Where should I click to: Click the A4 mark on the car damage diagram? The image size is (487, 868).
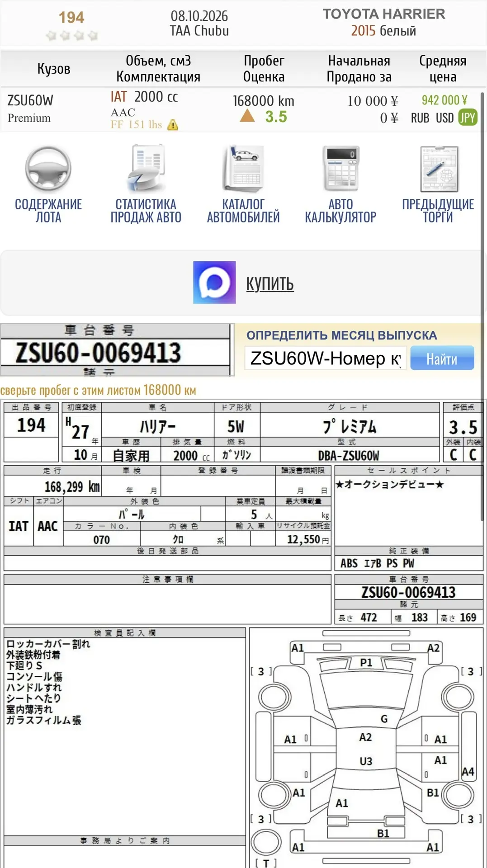pyautogui.click(x=468, y=772)
